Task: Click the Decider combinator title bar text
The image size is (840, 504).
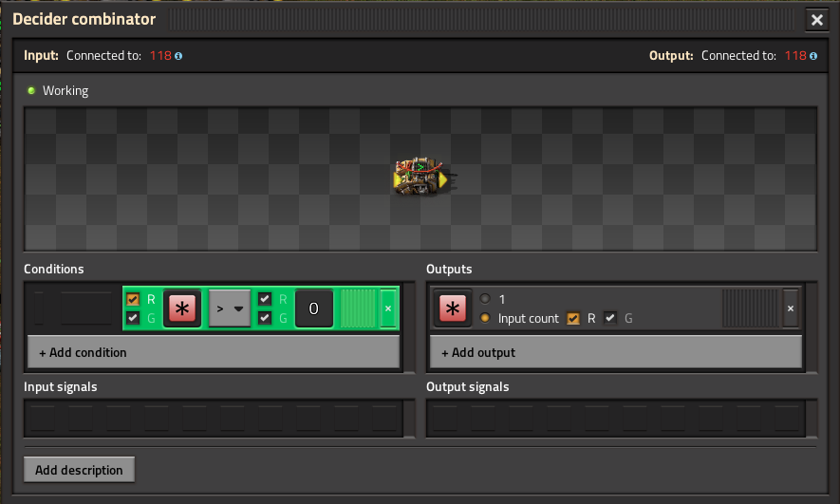Action: [x=84, y=19]
